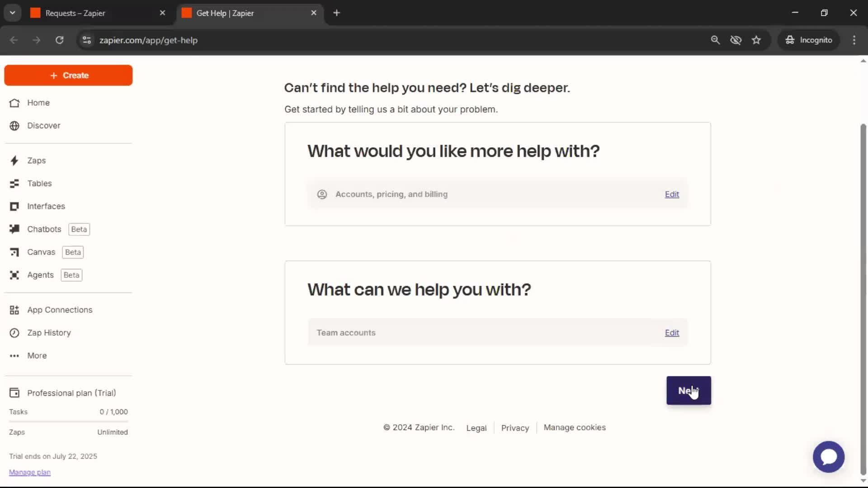The width and height of the screenshot is (868, 488).
Task: Open the Chrome three-dot menu
Action: coord(854,40)
